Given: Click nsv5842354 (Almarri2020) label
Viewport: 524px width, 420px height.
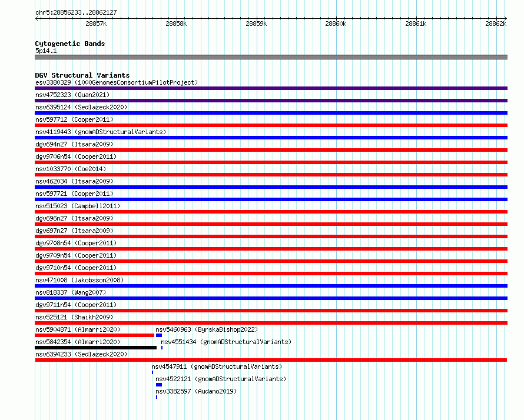Looking at the screenshot, I should point(78,342).
